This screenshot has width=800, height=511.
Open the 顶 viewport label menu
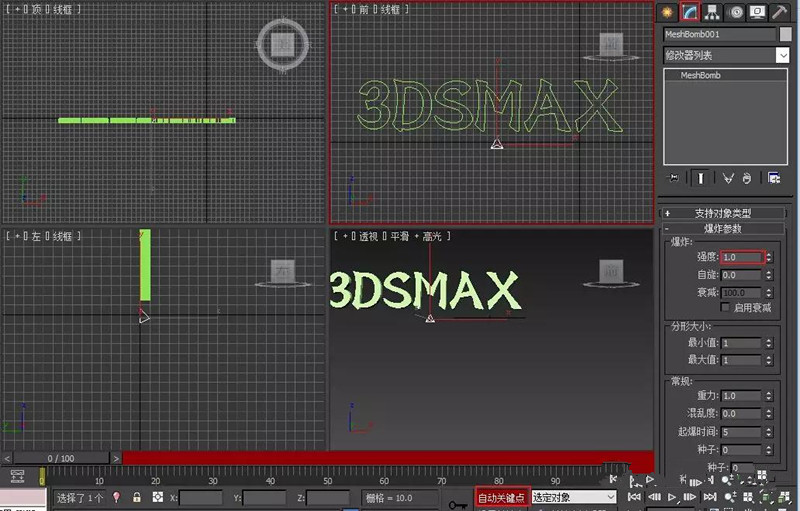[37, 9]
